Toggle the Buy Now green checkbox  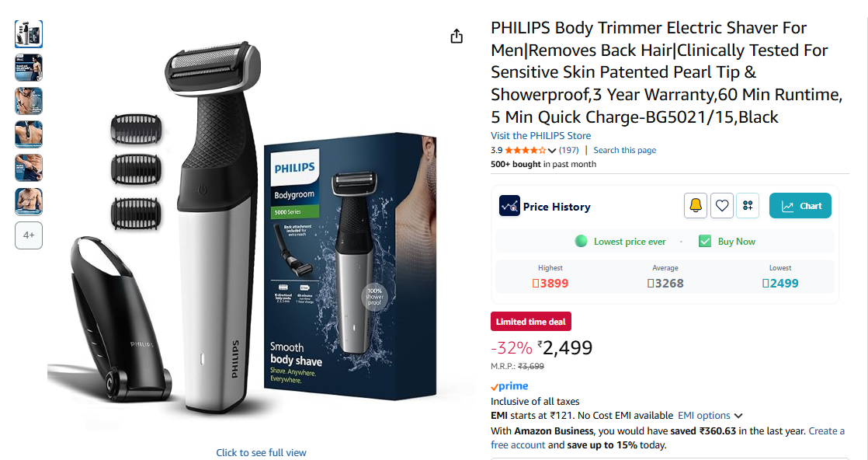click(x=705, y=241)
